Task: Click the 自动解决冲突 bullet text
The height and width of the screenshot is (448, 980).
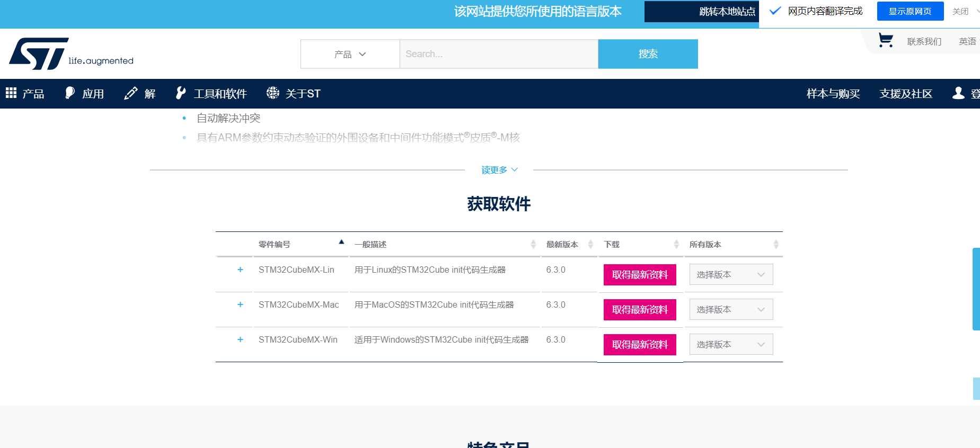Action: click(228, 118)
